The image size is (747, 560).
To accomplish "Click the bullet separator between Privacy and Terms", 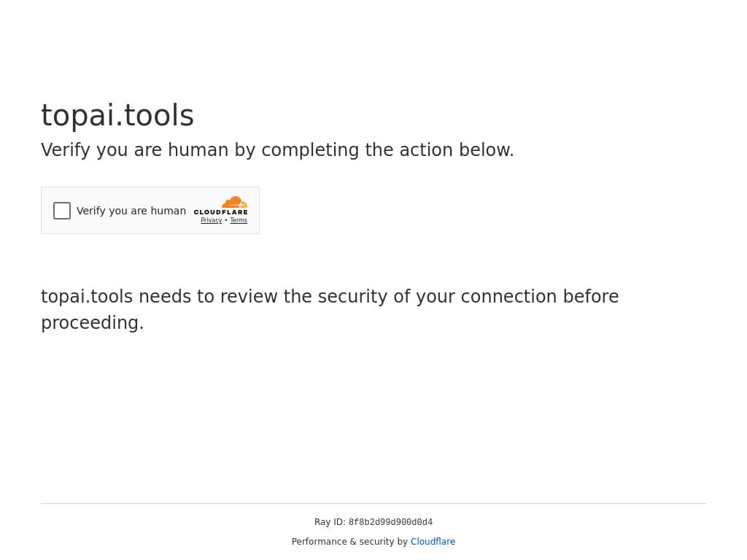I will coord(226,220).
